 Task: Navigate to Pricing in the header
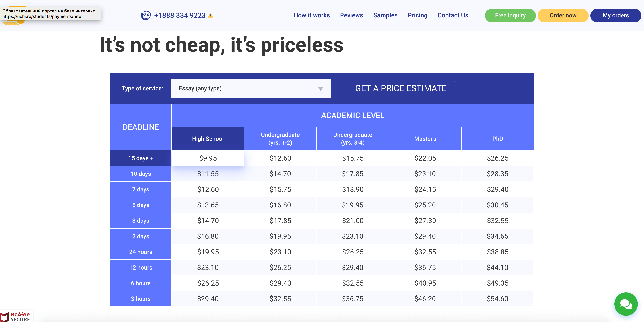point(417,15)
